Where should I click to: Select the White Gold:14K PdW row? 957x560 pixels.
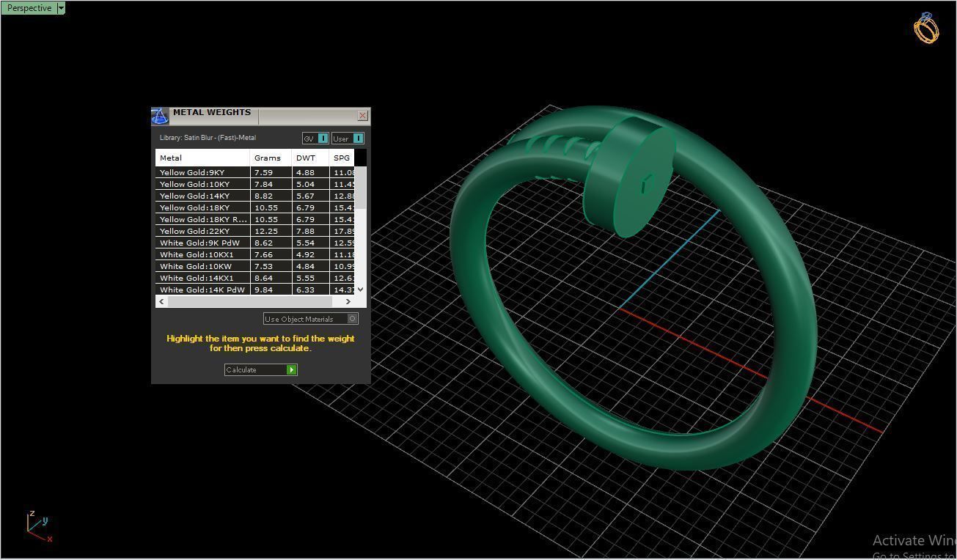point(254,290)
